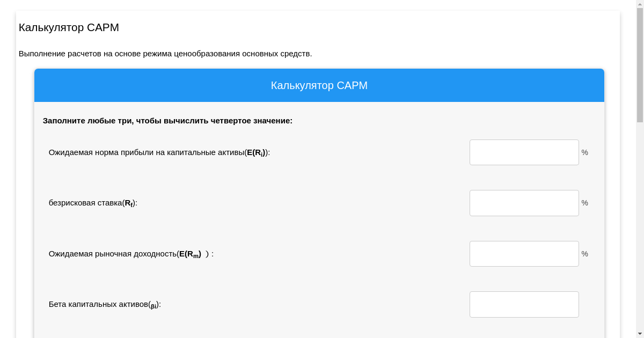Click the market return E(Rm) input field

tap(524, 253)
